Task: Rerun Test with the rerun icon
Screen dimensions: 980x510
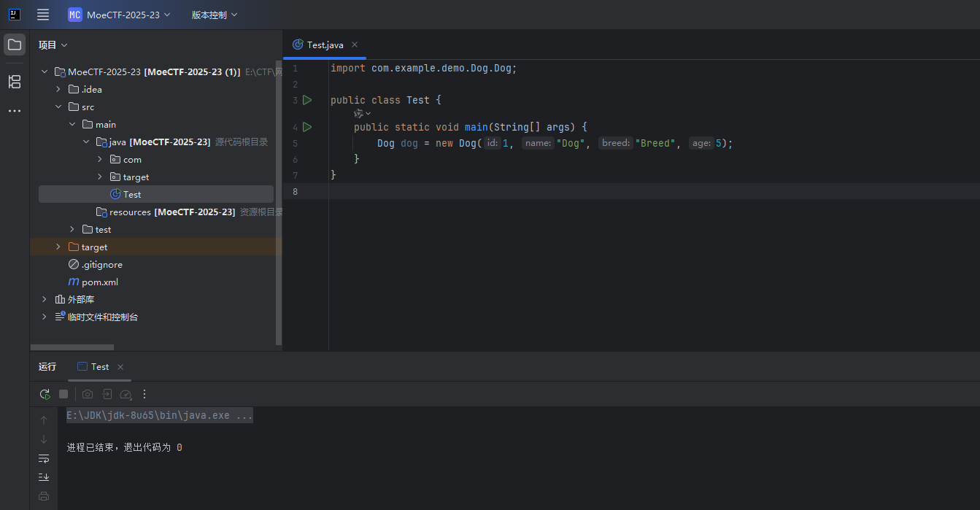Action: (x=45, y=394)
